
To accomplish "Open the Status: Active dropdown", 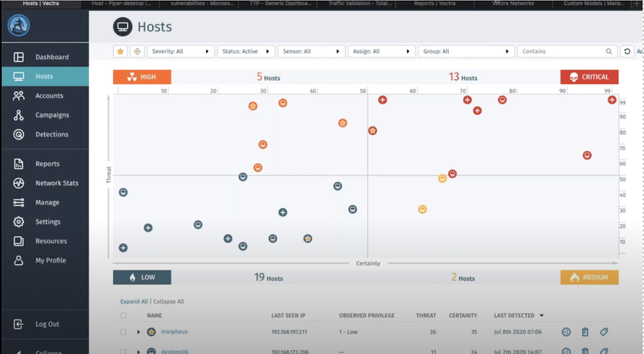I will [246, 51].
